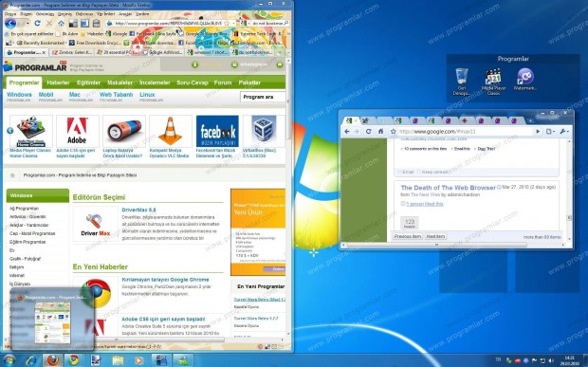Viewport: 588px width, 367px height.
Task: Close the Programlar tab in Firefox
Action: pyautogui.click(x=44, y=53)
